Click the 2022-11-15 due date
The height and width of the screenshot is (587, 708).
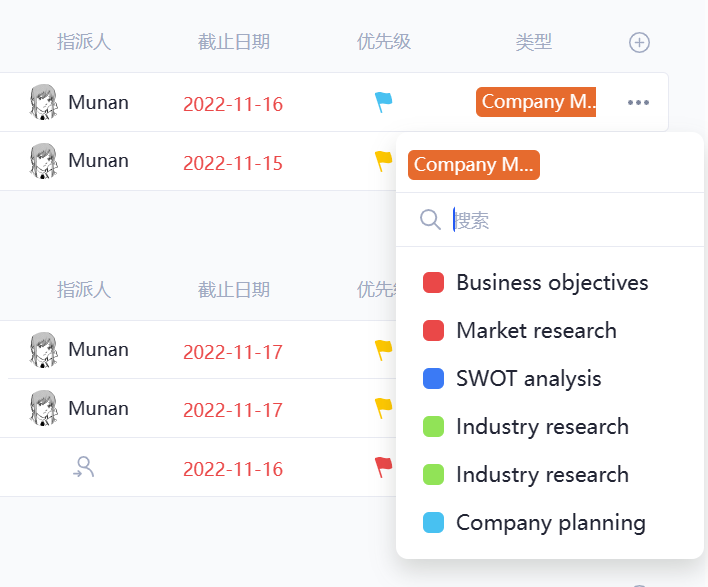tap(233, 163)
